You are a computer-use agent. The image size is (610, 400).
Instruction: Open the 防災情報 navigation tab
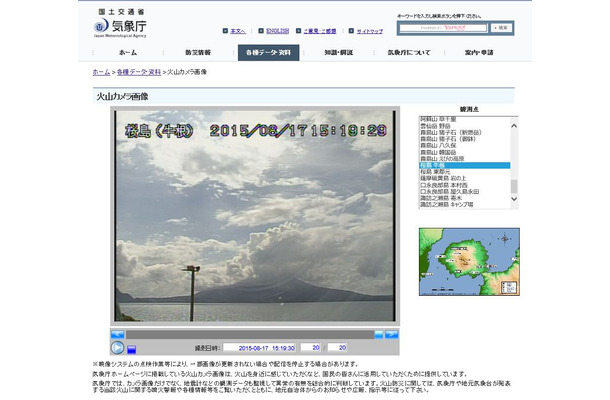[198, 53]
